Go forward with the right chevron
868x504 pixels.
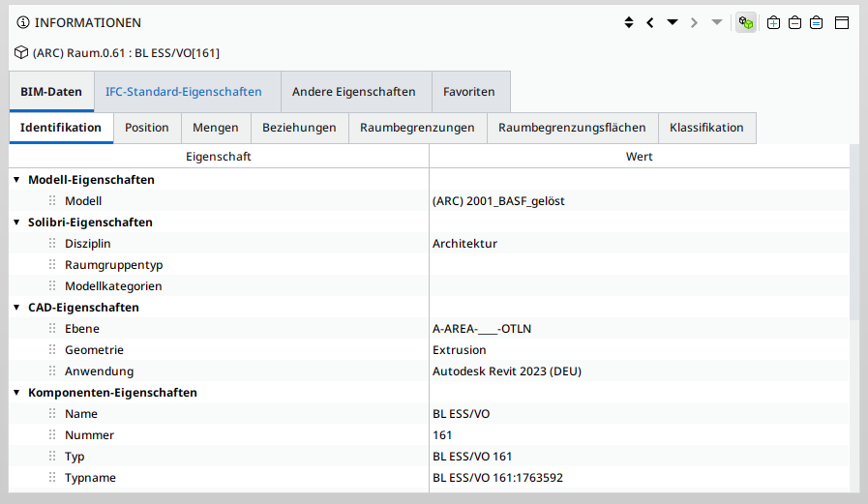[x=694, y=22]
